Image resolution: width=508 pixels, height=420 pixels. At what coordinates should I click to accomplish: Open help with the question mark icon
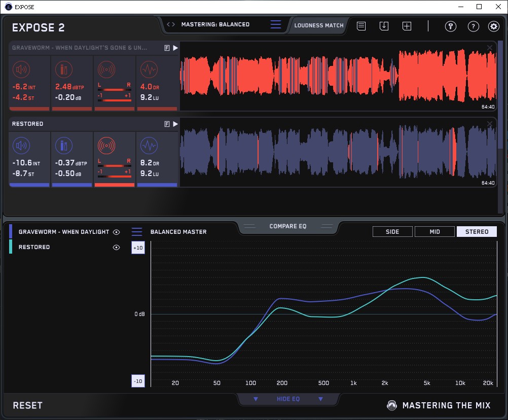473,26
